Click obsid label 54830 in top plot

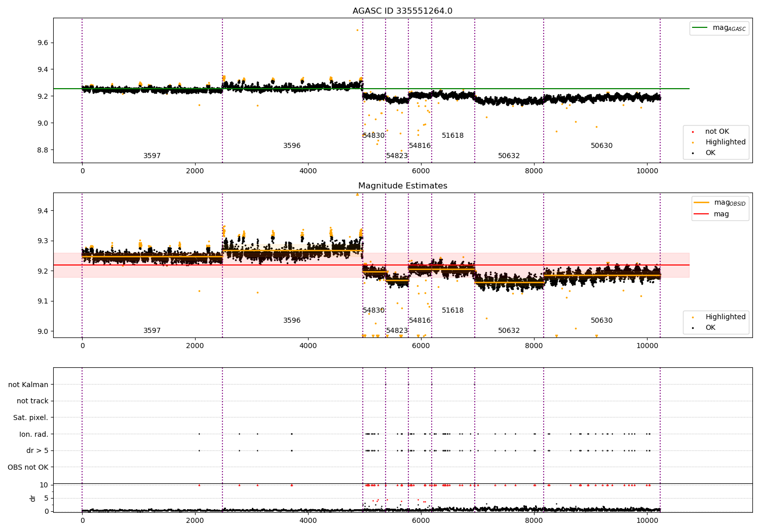pyautogui.click(x=374, y=136)
